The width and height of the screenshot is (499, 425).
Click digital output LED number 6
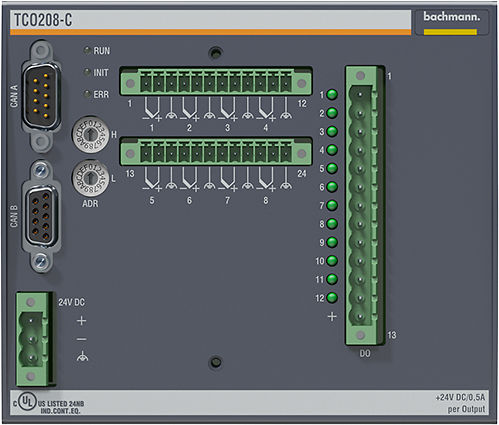332,187
